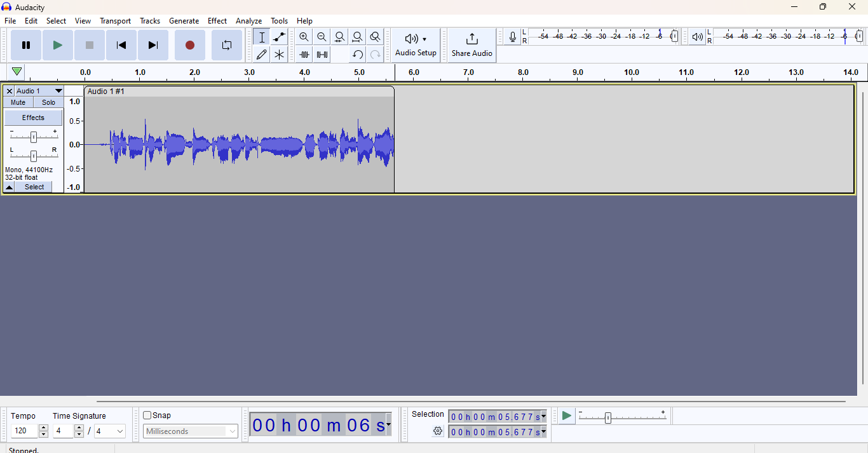This screenshot has width=868, height=453.
Task: Enable the Snap checkbox
Action: [147, 415]
